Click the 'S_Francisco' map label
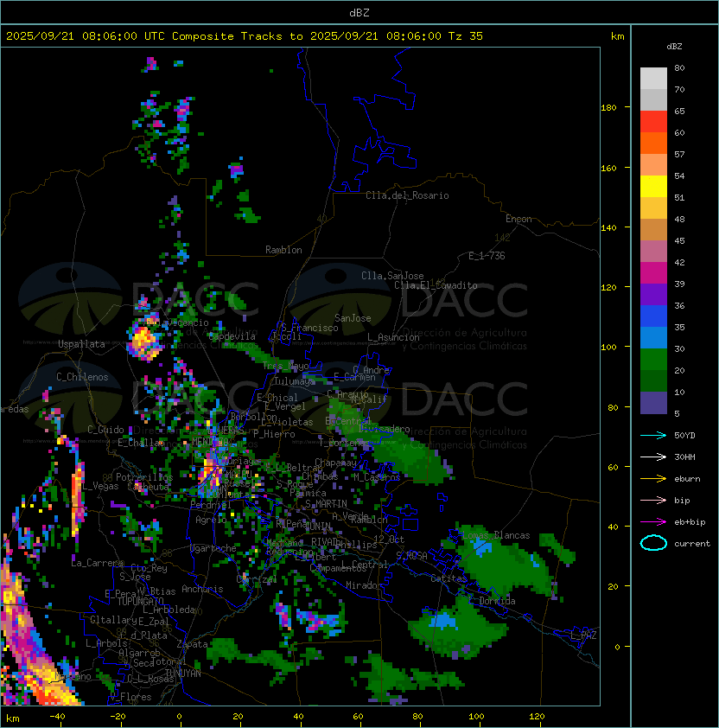This screenshot has width=719, height=728. (309, 328)
